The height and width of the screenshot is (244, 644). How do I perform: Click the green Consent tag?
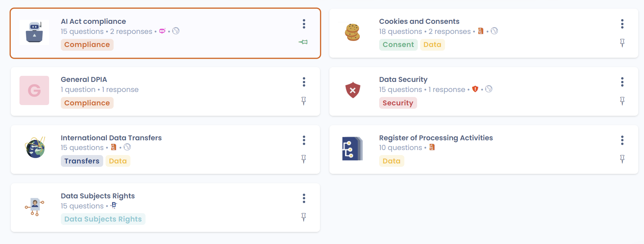pos(398,45)
